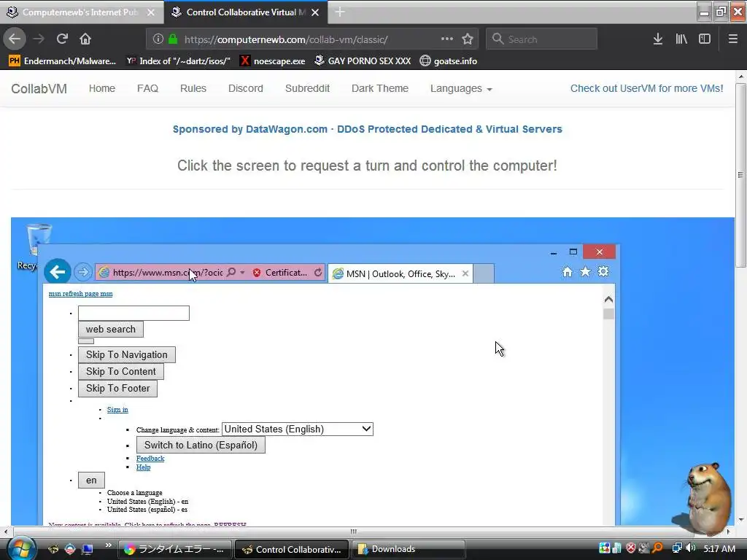
Task: Open Index of /~dartz/isos/ bookmark
Action: click(179, 61)
